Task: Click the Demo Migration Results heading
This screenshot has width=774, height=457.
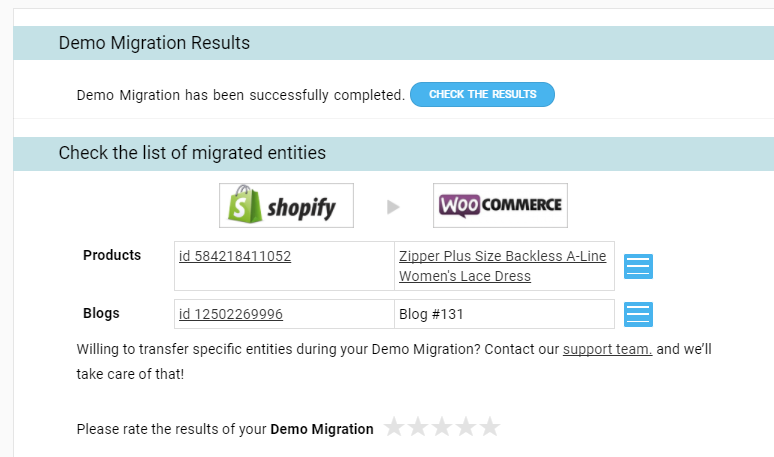Action: [x=154, y=43]
